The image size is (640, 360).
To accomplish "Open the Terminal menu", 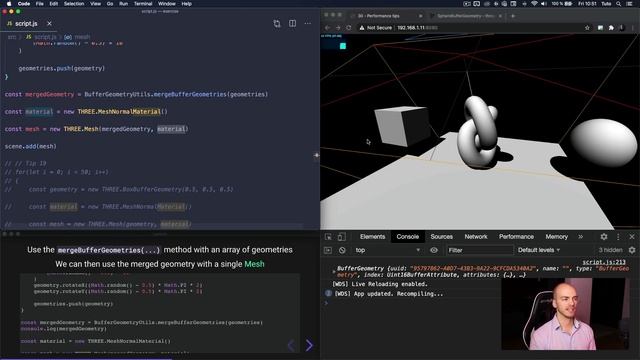I will (143, 4).
